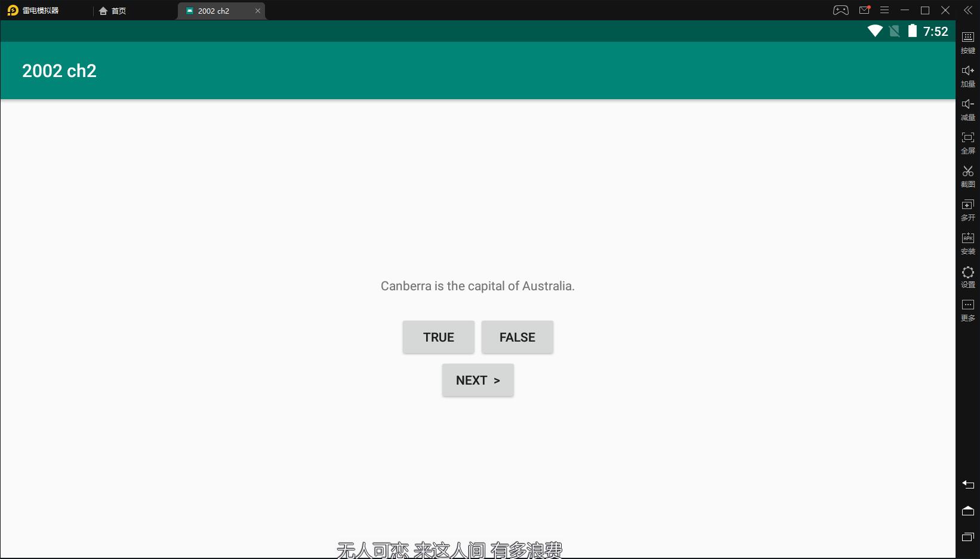Click the no-SIM signal icon
This screenshot has height=559, width=980.
pos(894,31)
